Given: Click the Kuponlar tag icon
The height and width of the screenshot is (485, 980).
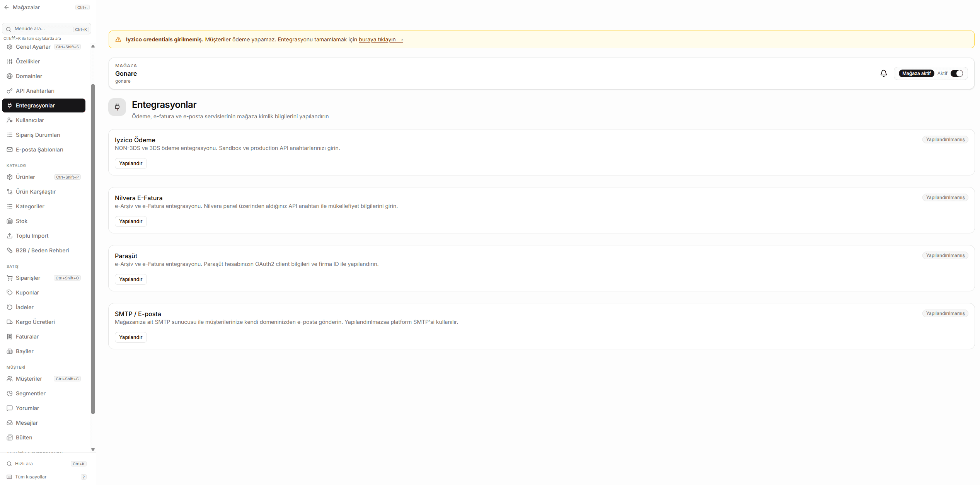Looking at the screenshot, I should [10, 293].
